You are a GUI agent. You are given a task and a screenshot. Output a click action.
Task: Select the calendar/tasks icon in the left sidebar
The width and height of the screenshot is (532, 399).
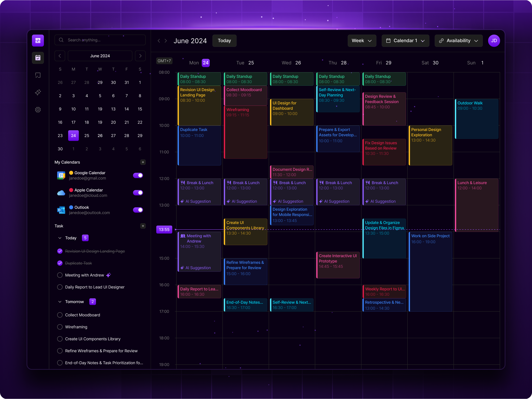tap(38, 58)
